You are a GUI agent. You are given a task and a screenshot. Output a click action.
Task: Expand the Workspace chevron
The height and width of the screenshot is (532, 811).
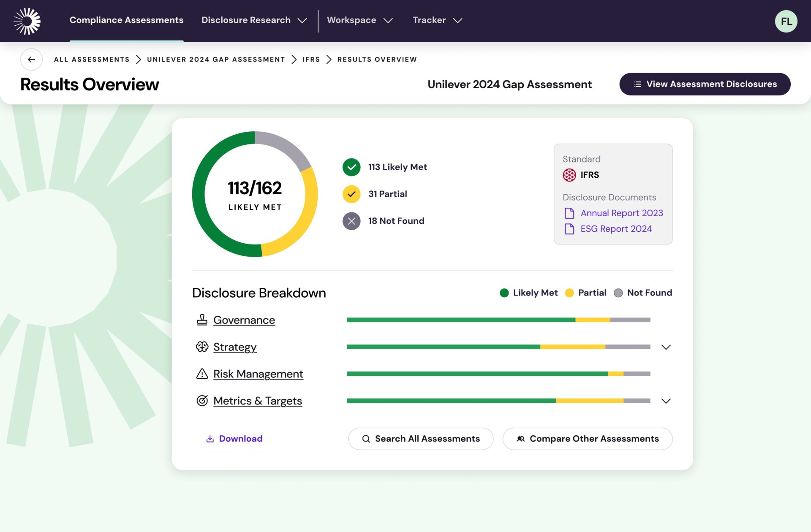388,20
